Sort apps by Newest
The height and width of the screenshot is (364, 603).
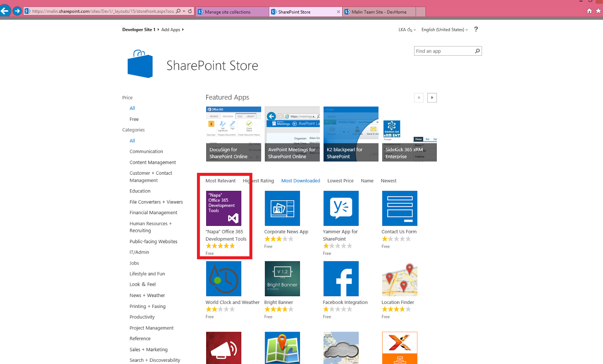tap(389, 181)
